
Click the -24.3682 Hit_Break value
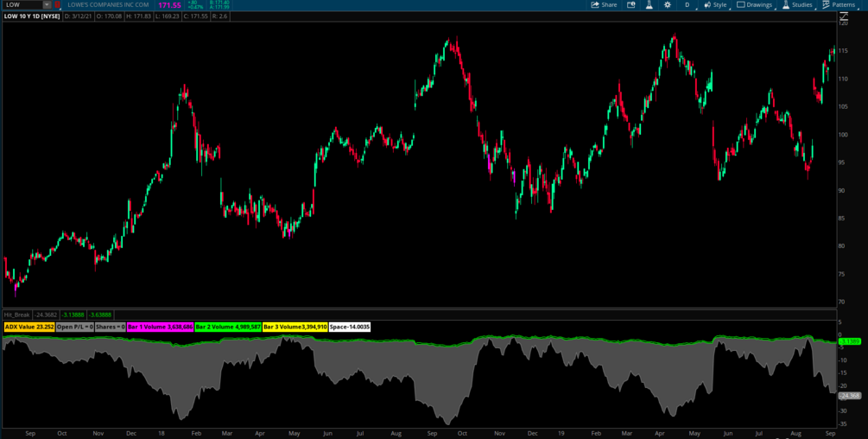pyautogui.click(x=46, y=315)
